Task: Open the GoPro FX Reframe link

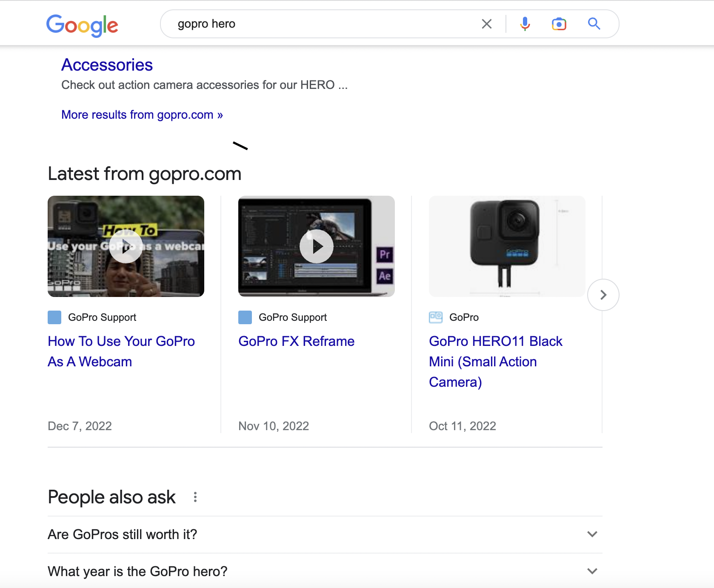Action: 296,341
